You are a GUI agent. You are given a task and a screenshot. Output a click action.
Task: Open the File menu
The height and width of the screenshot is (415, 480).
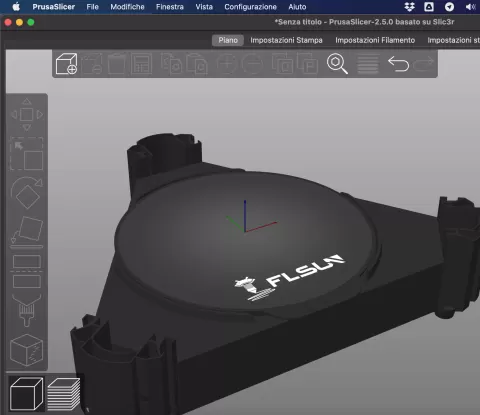point(92,7)
